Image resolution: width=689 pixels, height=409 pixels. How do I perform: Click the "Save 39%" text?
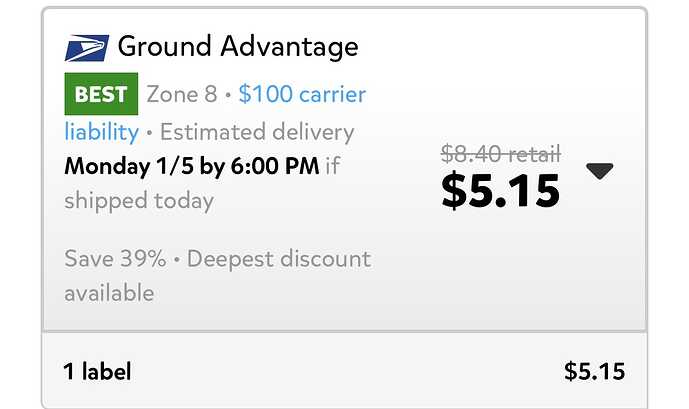click(115, 259)
